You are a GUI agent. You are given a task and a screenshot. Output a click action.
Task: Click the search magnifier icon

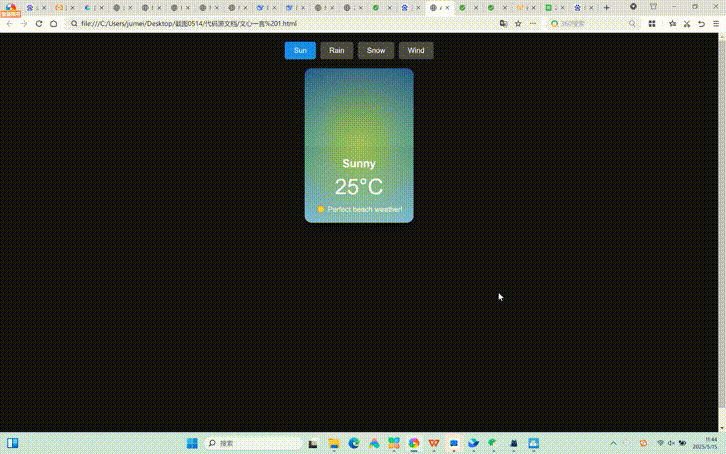(x=632, y=24)
